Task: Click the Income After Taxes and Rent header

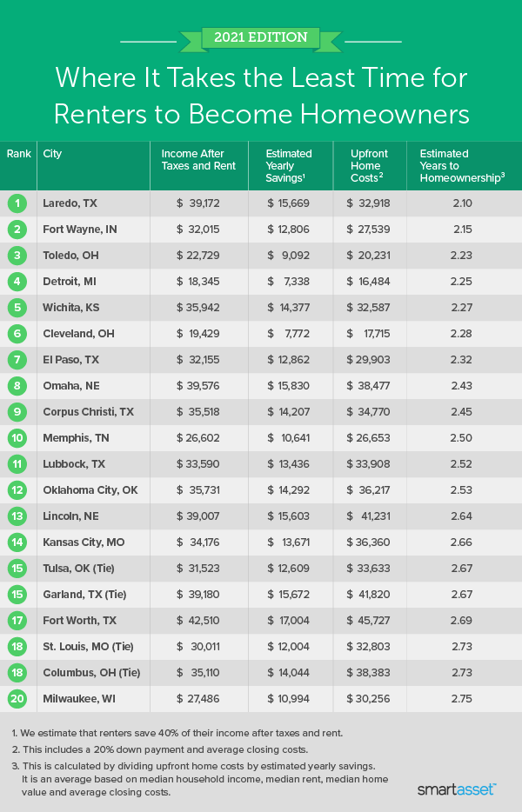Action: pyautogui.click(x=198, y=160)
